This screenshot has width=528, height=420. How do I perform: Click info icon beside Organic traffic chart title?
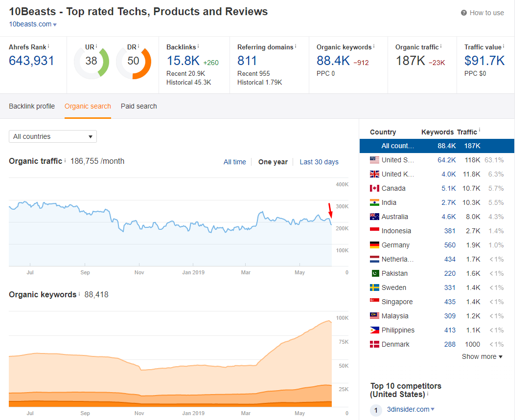click(x=65, y=161)
